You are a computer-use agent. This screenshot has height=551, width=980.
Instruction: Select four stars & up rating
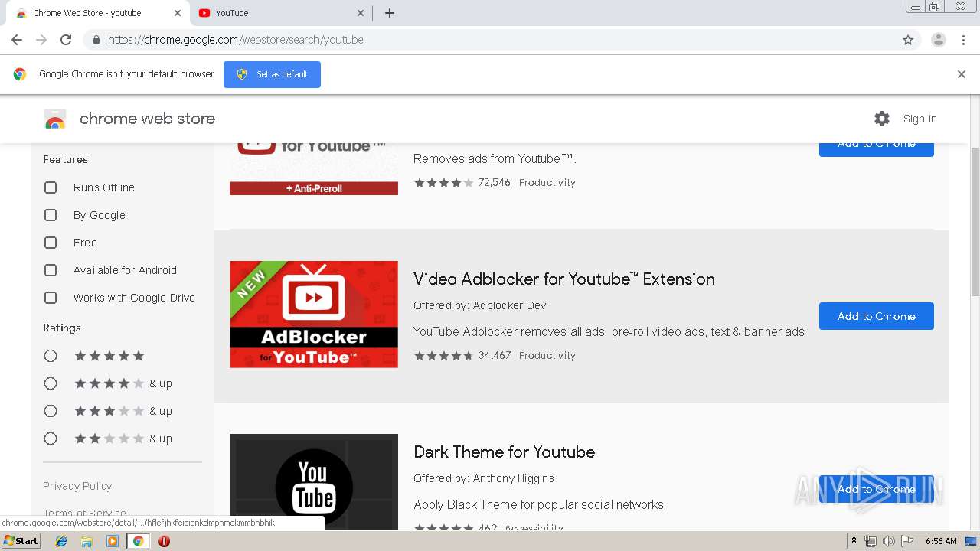point(51,383)
